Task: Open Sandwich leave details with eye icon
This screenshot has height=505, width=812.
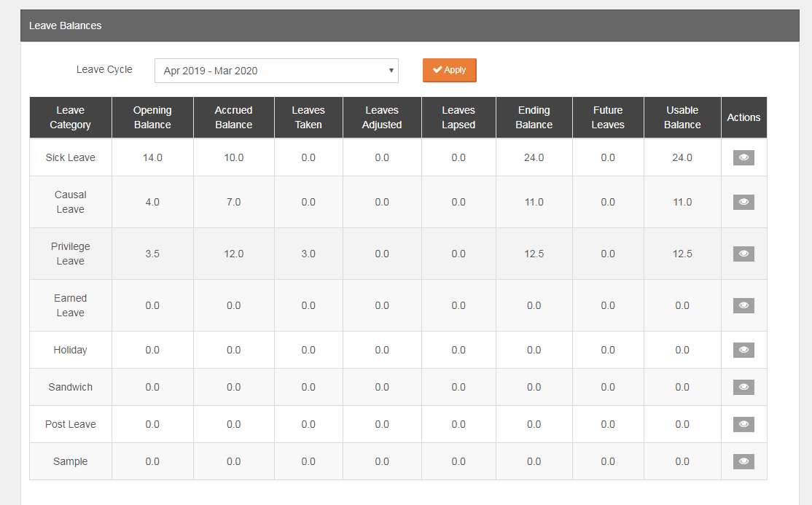Action: pos(743,387)
